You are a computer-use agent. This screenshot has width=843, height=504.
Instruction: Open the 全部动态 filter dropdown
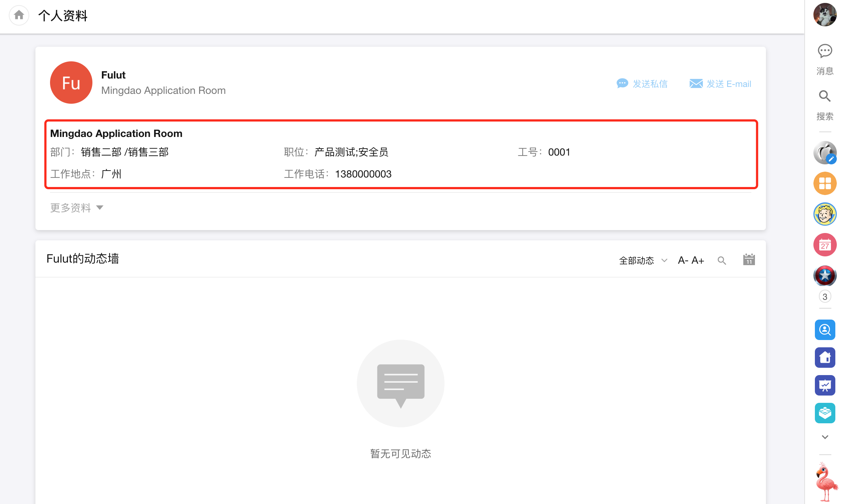point(643,260)
